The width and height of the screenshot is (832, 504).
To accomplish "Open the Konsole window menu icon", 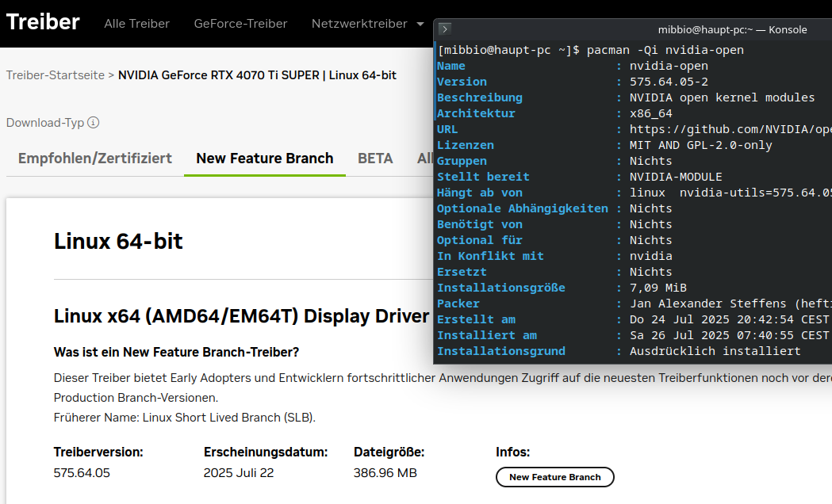I will point(445,29).
